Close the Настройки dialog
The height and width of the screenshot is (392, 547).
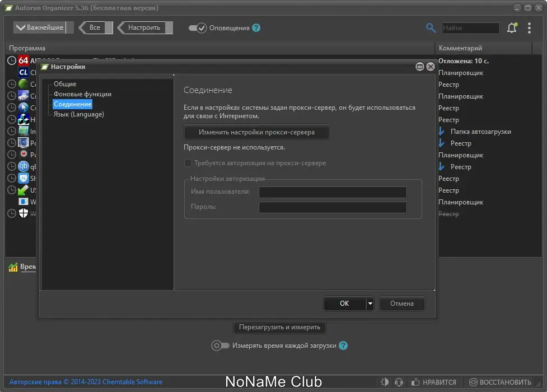[431, 67]
